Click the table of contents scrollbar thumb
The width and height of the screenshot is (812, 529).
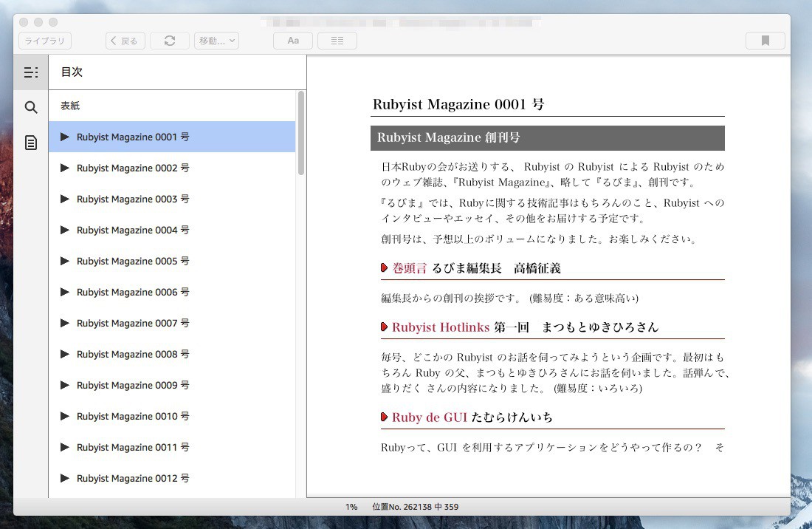click(301, 133)
